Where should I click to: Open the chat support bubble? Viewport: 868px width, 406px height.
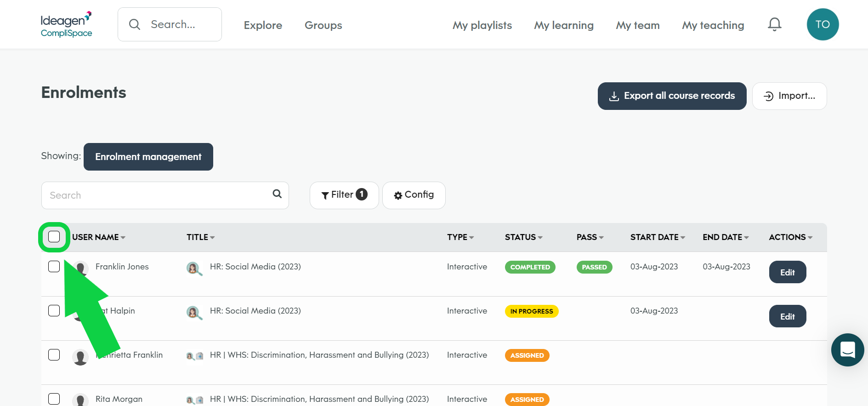(x=847, y=350)
